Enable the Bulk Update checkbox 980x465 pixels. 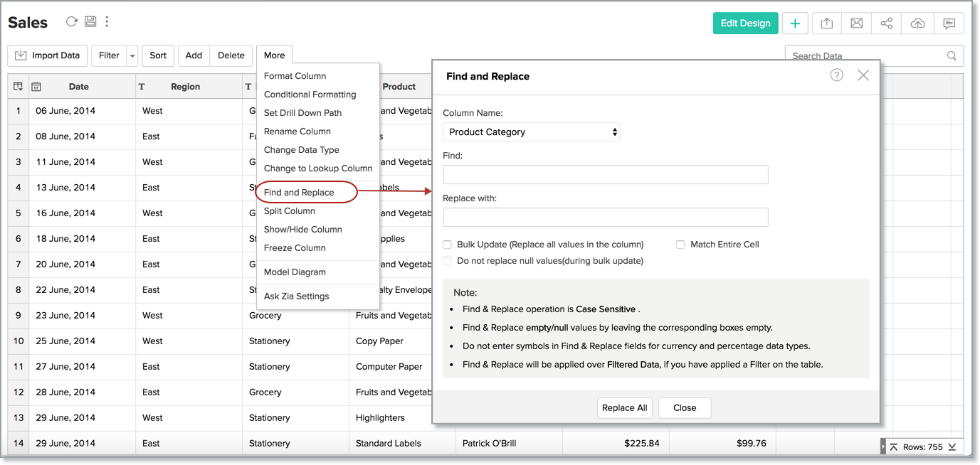[447, 245]
